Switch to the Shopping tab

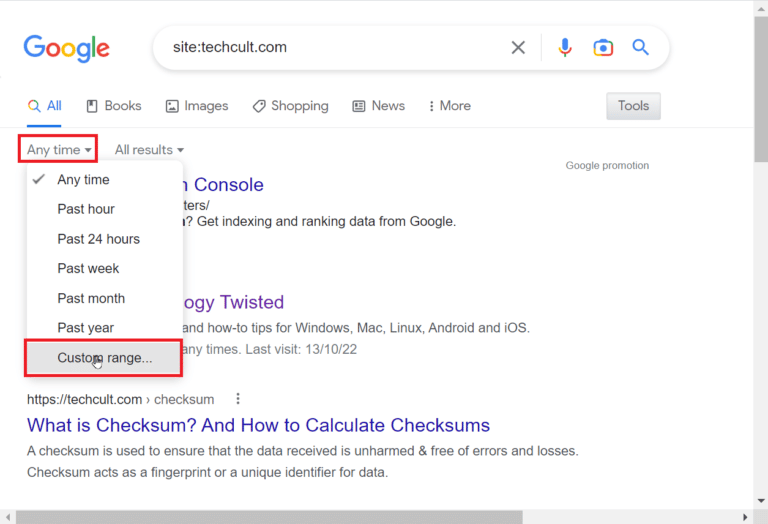tap(290, 106)
